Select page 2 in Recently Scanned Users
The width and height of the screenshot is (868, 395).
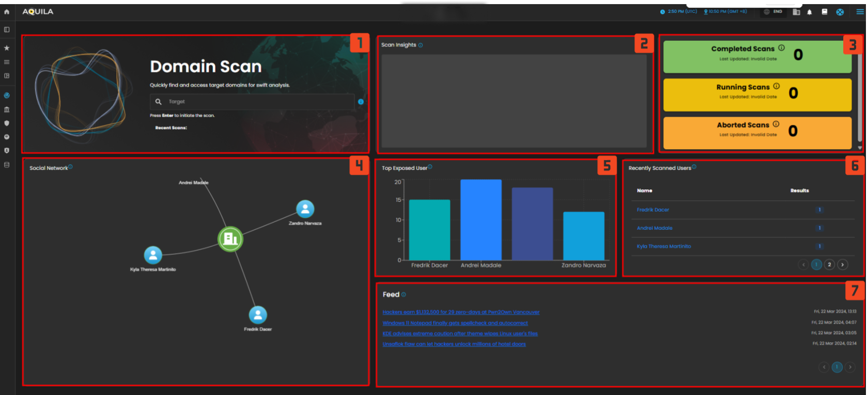click(830, 265)
